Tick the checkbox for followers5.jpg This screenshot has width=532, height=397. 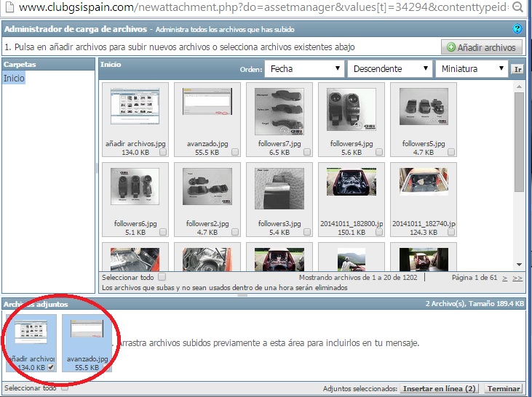point(451,152)
